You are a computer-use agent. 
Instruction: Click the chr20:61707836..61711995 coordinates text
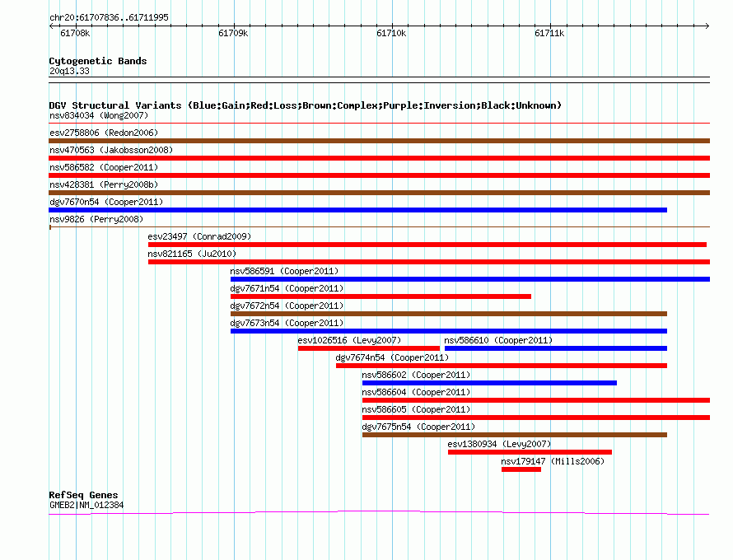coord(109,17)
